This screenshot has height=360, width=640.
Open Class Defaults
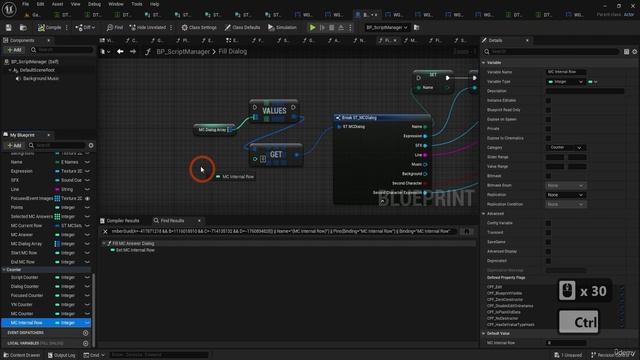(242, 27)
